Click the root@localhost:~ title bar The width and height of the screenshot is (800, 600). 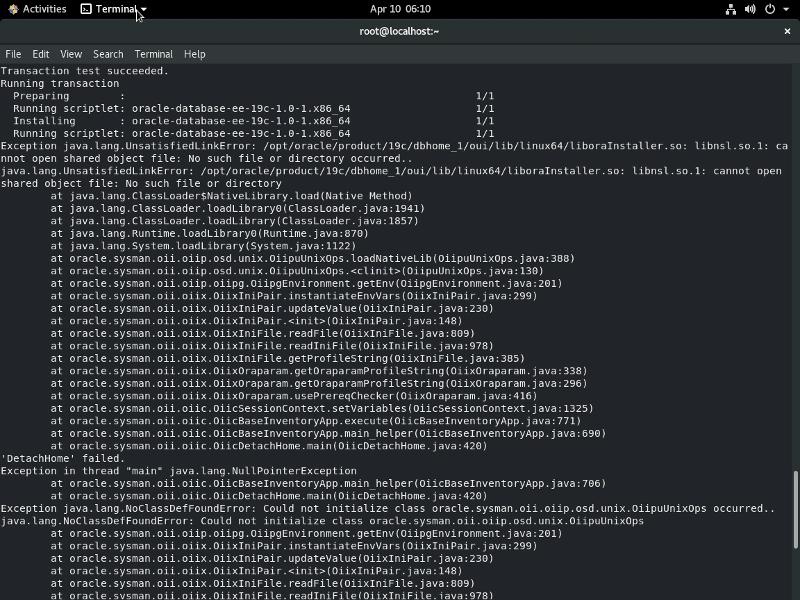tap(399, 31)
